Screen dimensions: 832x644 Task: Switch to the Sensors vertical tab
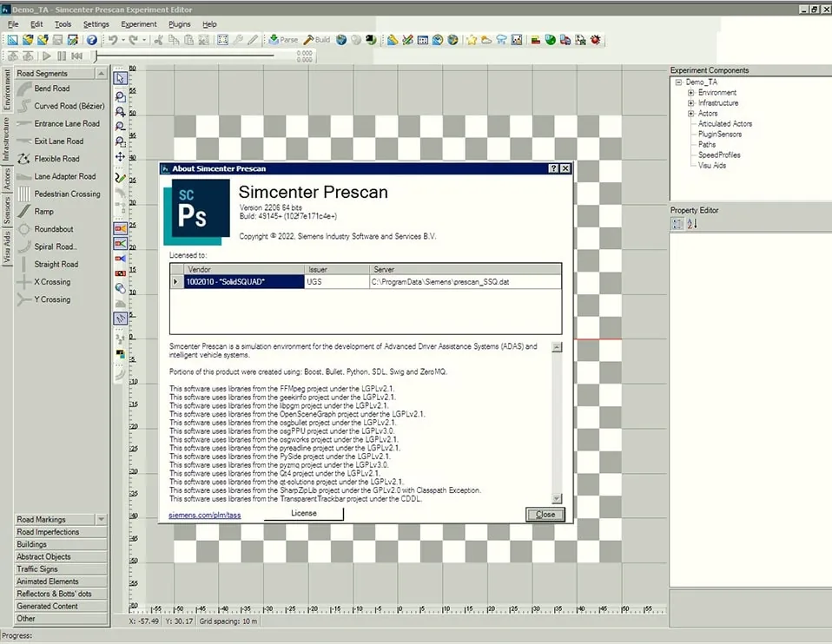click(x=7, y=210)
